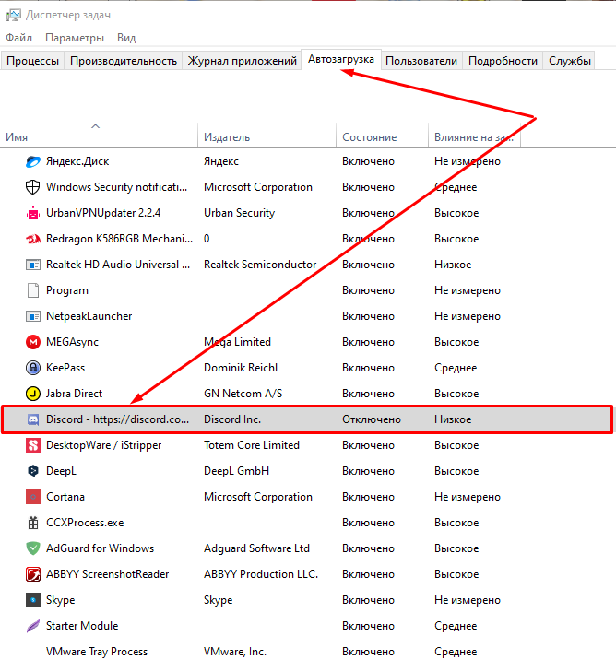Click the Redragon K586RGB icon
The width and height of the screenshot is (616, 672).
click(x=33, y=239)
